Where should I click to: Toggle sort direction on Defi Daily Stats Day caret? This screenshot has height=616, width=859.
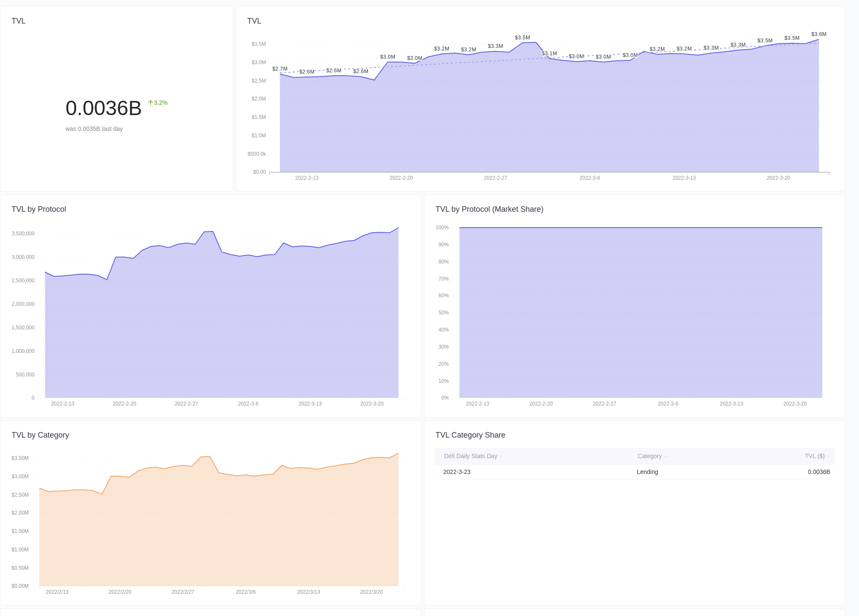point(501,456)
